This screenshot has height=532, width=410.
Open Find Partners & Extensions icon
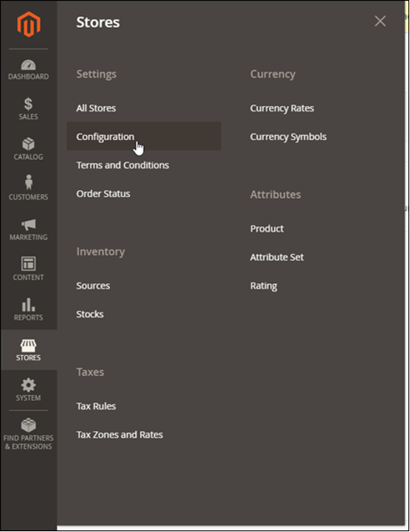pyautogui.click(x=28, y=424)
